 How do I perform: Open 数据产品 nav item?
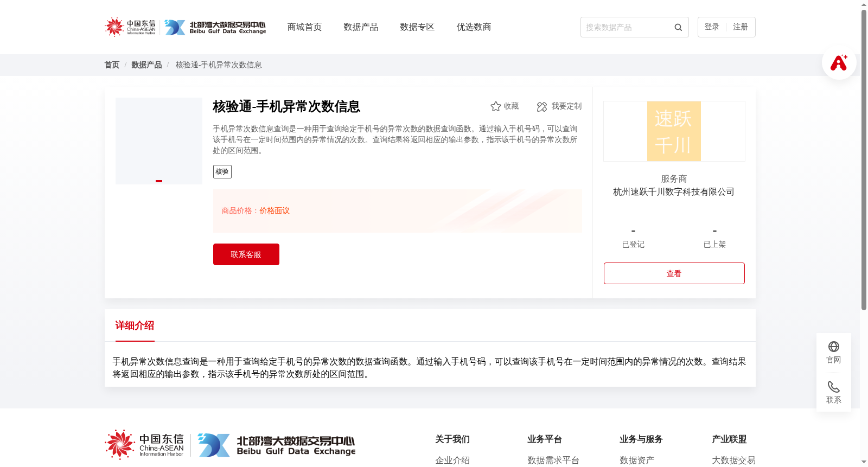point(361,27)
